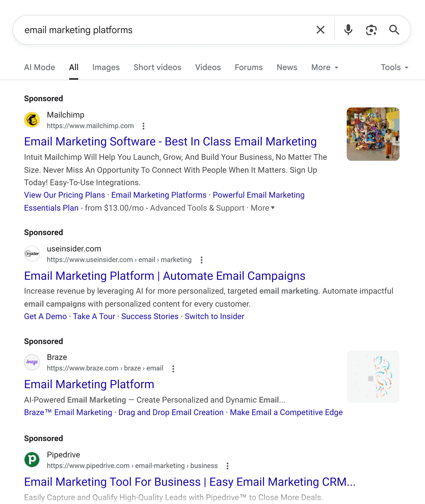Switch to the Images tab
This screenshot has height=504, width=425.
(x=106, y=67)
